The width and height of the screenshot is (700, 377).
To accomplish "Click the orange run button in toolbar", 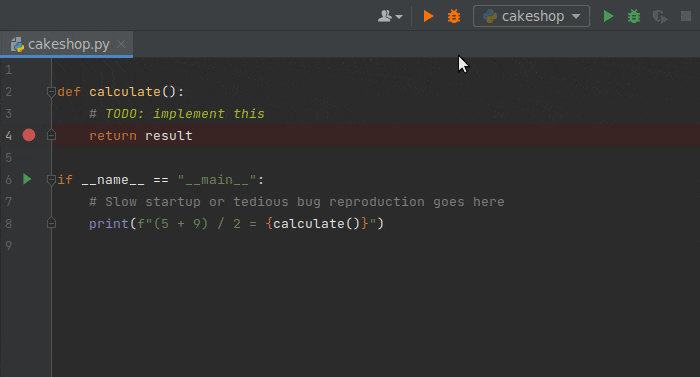I will tap(428, 17).
